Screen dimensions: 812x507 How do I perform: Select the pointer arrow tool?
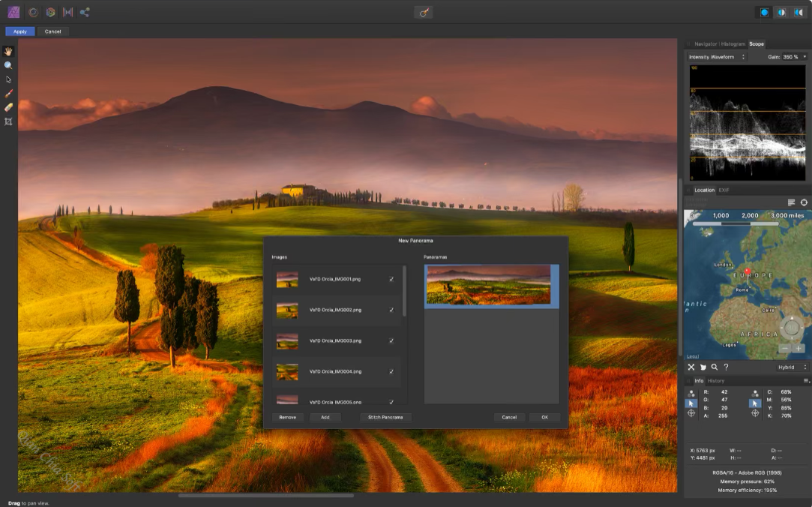click(x=8, y=79)
